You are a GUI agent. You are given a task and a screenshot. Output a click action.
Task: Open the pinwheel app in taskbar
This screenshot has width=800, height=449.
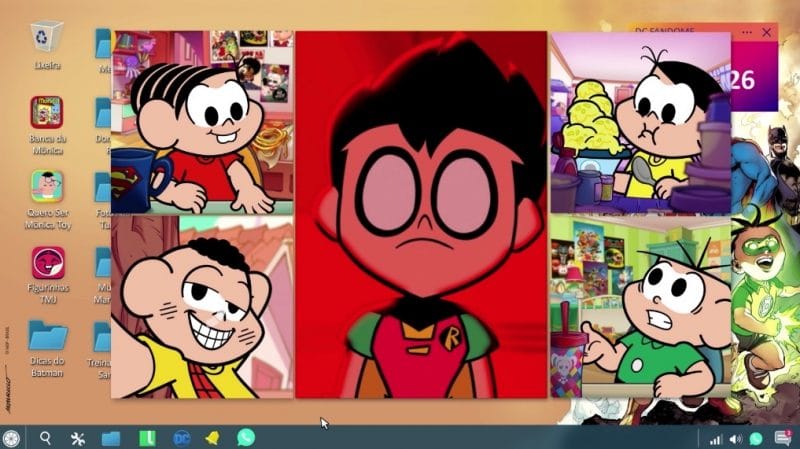tap(78, 438)
